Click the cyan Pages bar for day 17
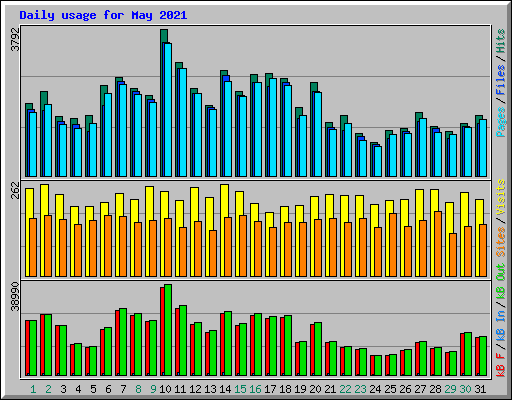This screenshot has height=400, width=512. [x=273, y=128]
